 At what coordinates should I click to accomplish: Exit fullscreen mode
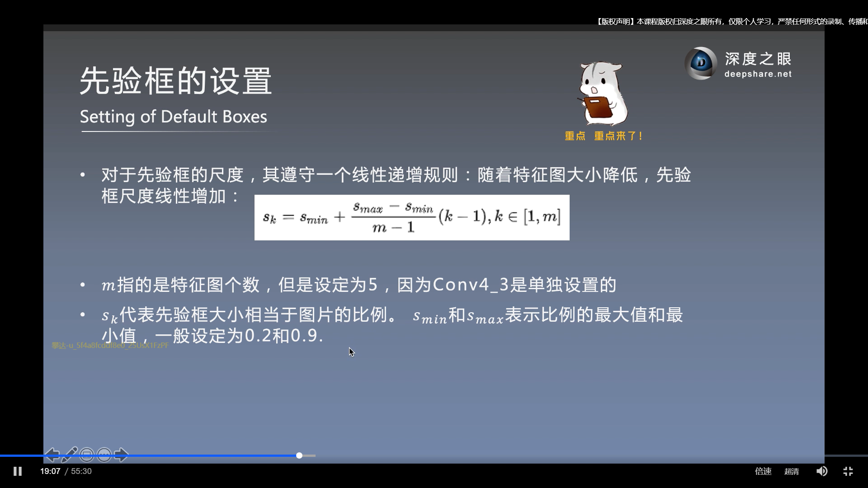click(x=848, y=471)
